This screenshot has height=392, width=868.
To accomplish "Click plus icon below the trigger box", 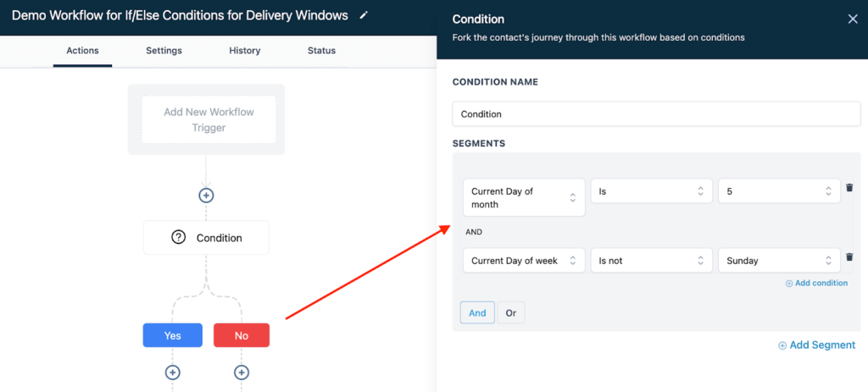I will 206,196.
